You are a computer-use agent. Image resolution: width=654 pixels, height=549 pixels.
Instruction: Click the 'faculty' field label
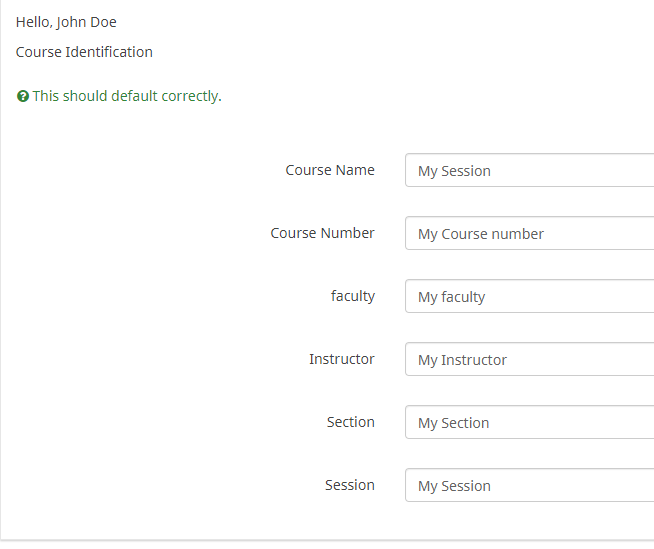[x=353, y=296]
